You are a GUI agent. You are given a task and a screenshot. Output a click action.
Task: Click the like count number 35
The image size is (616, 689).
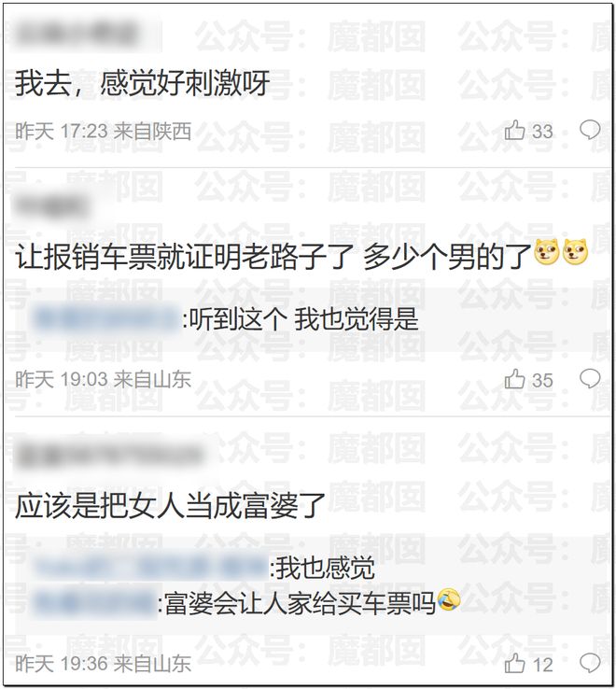(542, 380)
